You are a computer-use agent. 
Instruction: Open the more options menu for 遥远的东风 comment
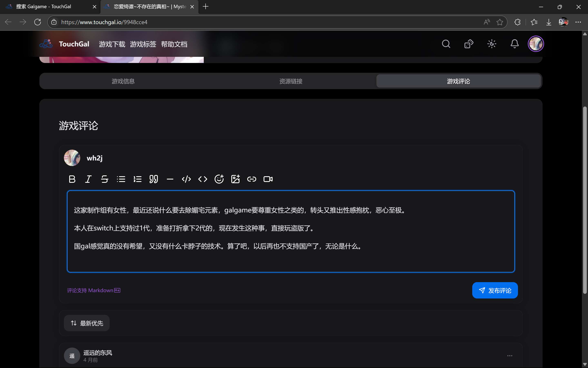click(x=510, y=356)
